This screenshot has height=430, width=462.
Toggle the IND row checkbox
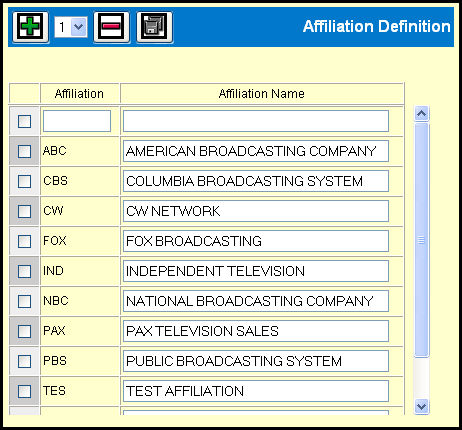click(x=24, y=271)
